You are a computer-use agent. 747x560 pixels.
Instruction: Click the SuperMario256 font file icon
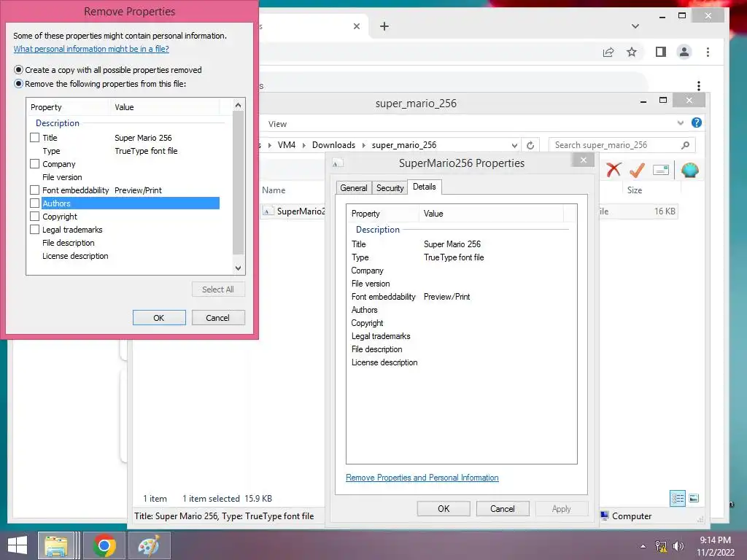[x=268, y=211]
